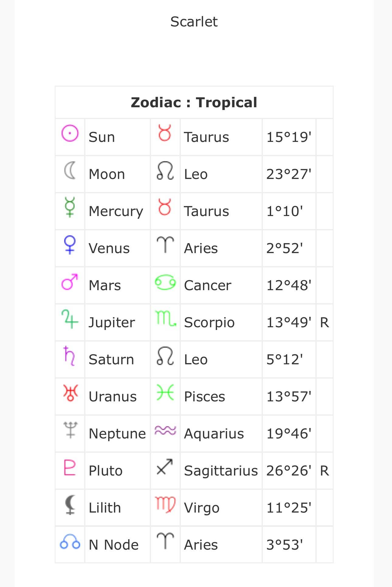Select the Zodiac : Tropical header

(194, 102)
